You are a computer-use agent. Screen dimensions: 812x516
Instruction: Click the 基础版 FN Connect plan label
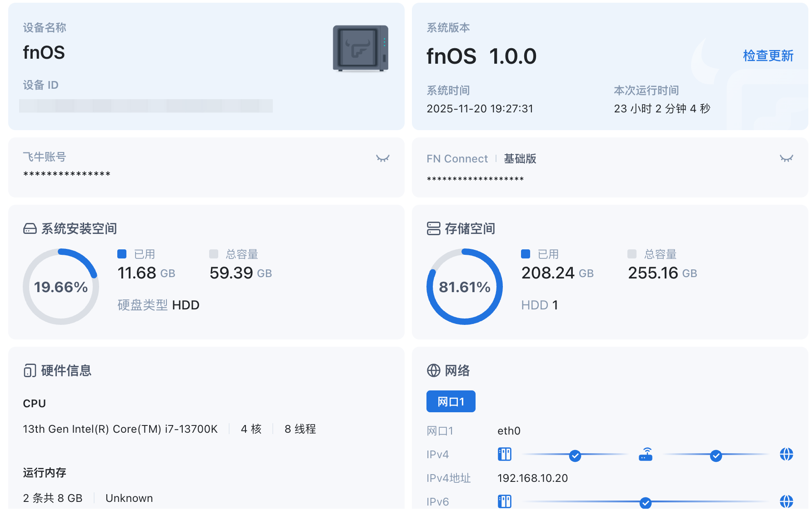pyautogui.click(x=520, y=159)
